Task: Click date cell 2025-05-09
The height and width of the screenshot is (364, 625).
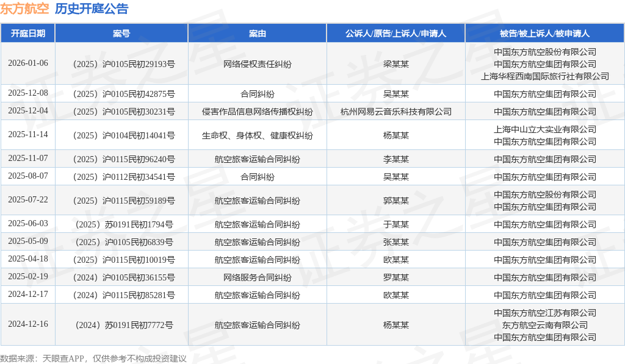Action: (x=28, y=241)
